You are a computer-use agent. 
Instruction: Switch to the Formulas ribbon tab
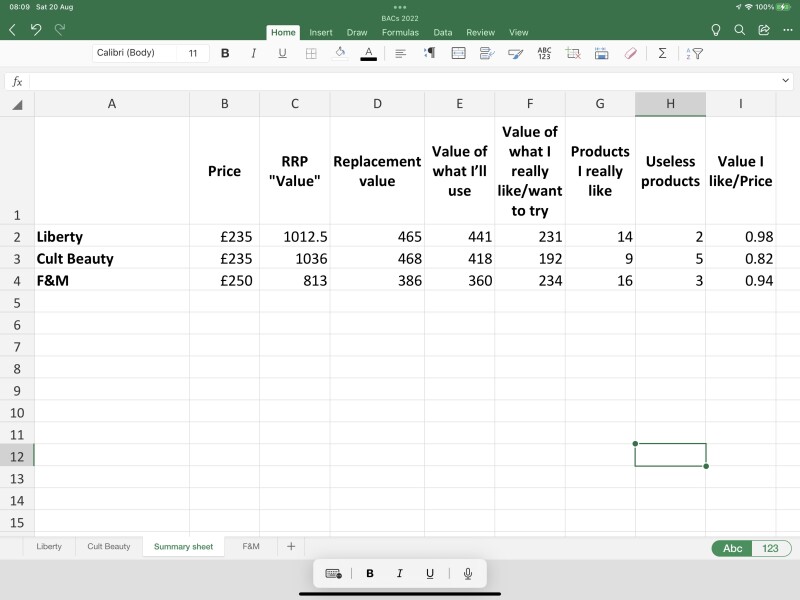coord(400,32)
